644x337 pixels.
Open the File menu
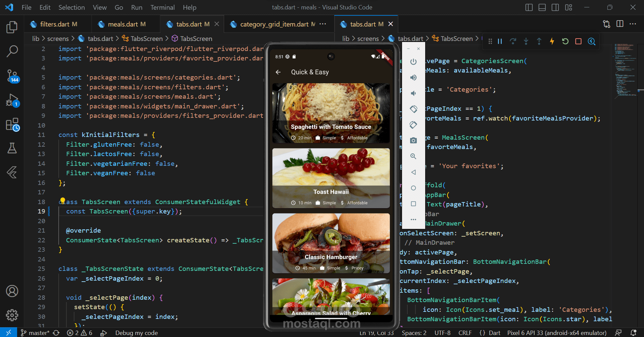(27, 7)
